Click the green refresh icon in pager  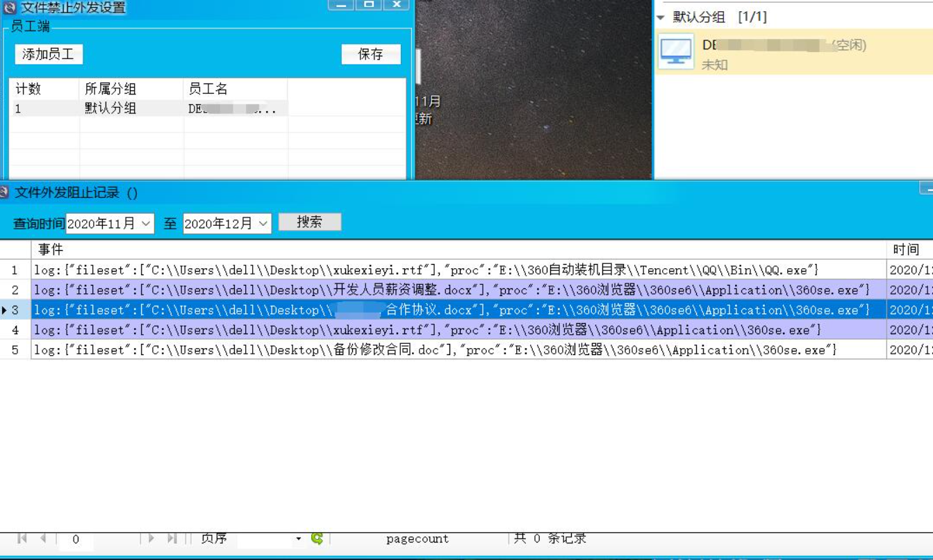point(317,538)
